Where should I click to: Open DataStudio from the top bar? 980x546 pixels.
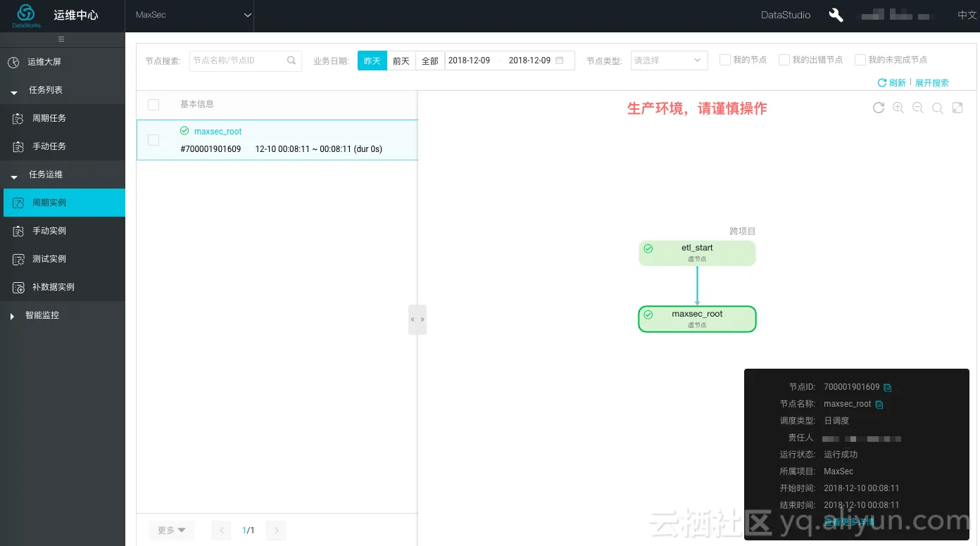click(x=786, y=15)
